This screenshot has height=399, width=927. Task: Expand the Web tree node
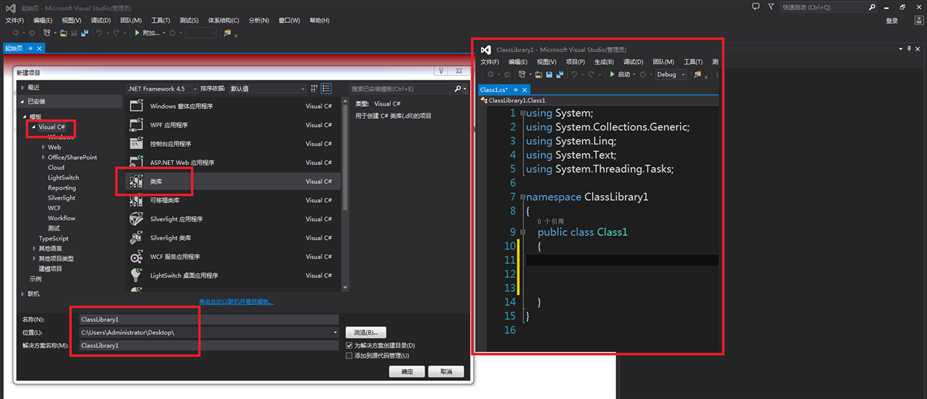click(x=43, y=147)
